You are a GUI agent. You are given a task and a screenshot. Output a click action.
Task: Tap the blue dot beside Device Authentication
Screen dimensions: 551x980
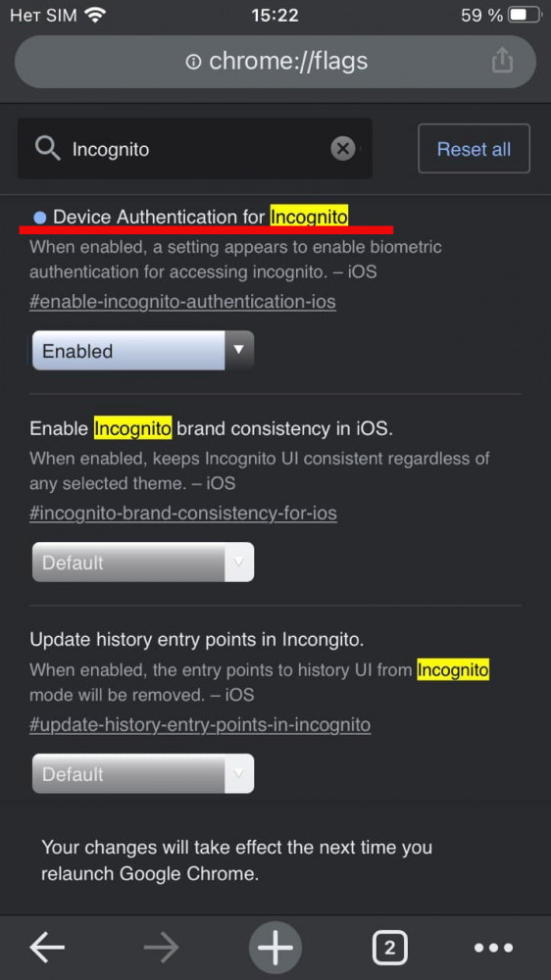[x=40, y=218]
